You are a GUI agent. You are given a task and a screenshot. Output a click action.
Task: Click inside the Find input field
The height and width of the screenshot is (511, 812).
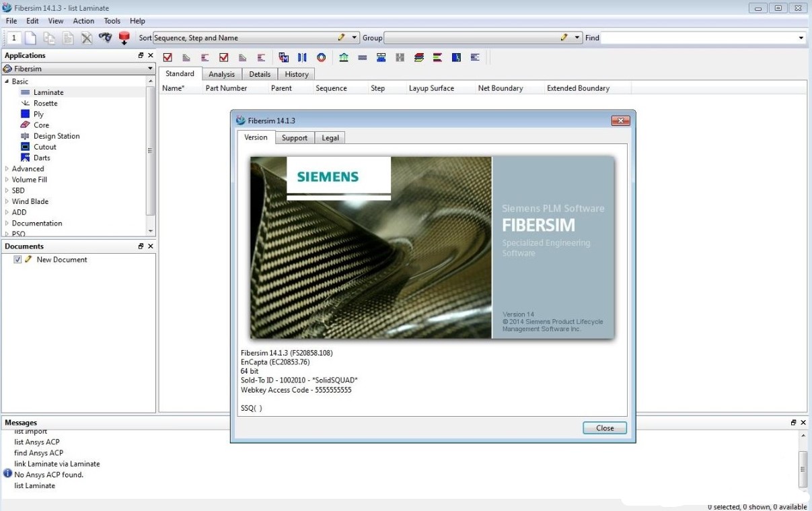pos(698,38)
